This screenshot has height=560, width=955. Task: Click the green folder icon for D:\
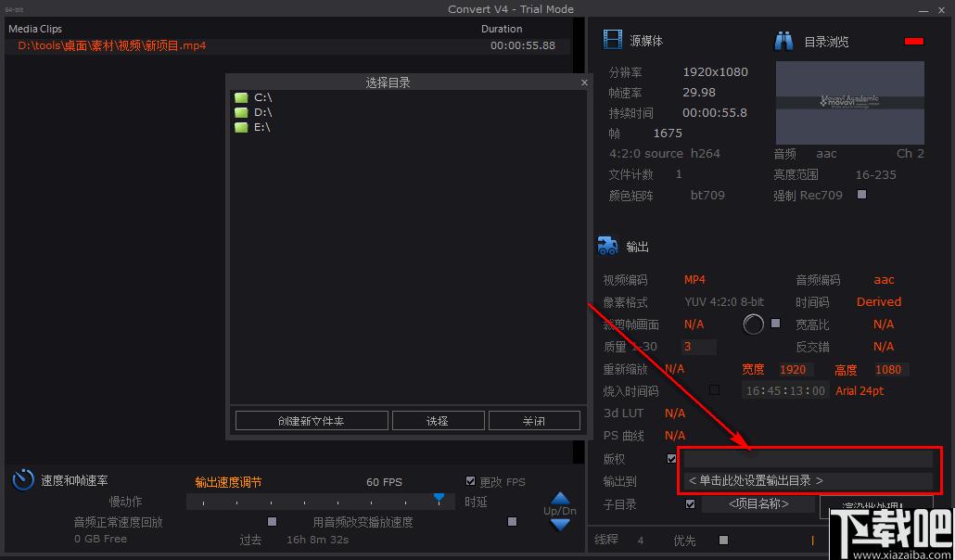click(241, 112)
